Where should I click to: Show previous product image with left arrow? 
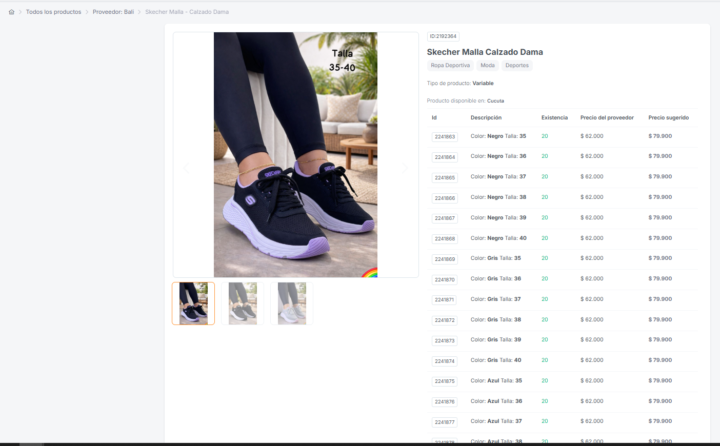click(186, 168)
